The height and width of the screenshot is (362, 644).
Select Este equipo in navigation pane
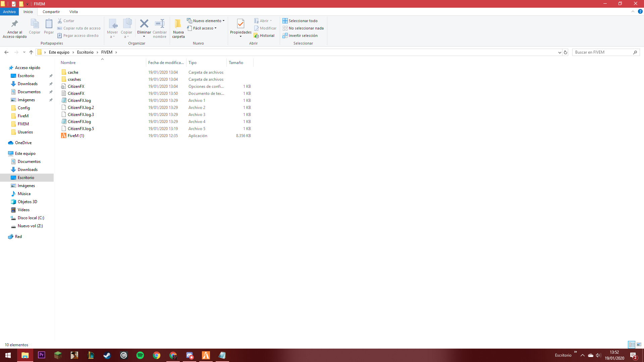(x=25, y=154)
